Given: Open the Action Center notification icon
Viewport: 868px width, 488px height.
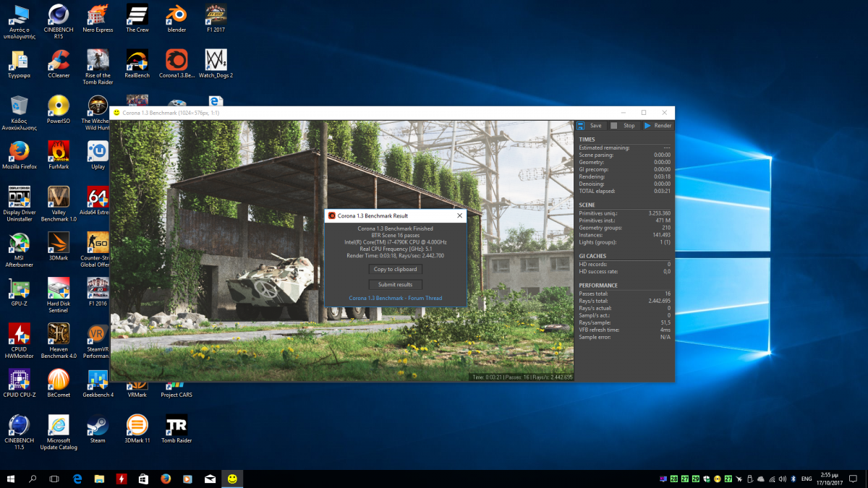Looking at the screenshot, I should click(x=852, y=479).
